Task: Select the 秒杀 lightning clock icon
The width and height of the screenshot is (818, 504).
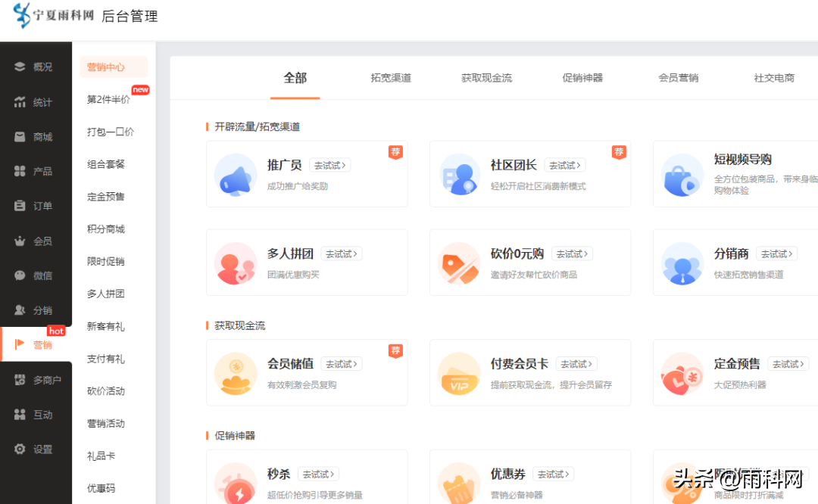Action: point(236,483)
